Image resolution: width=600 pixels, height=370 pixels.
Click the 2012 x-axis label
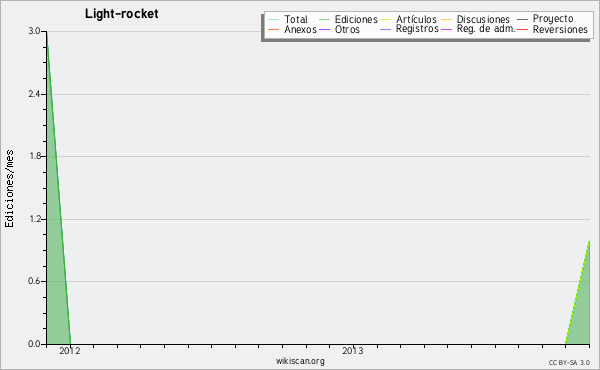(70, 350)
